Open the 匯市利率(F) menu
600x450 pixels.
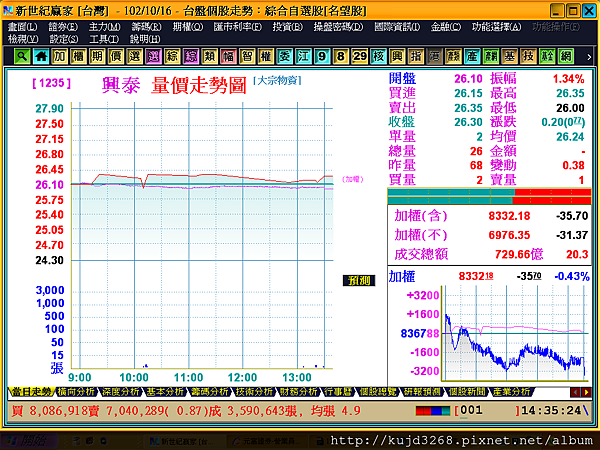tap(238, 27)
